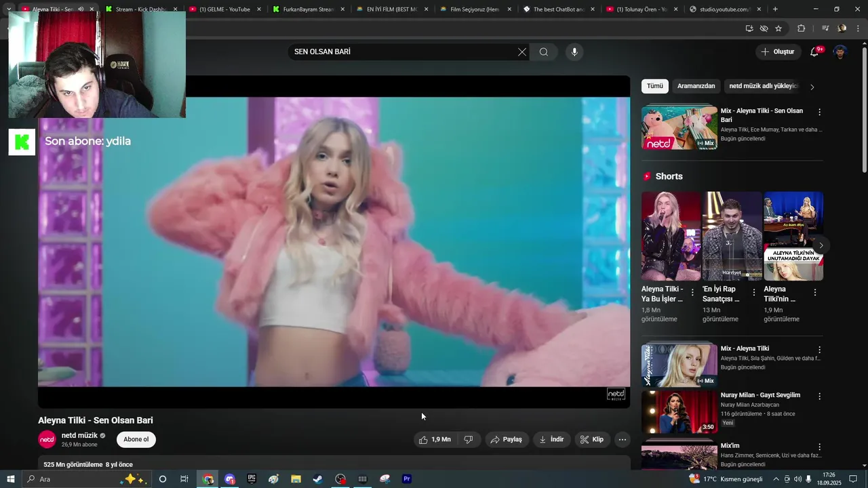The image size is (868, 488).
Task: Click the Paylaş share button
Action: click(x=507, y=440)
